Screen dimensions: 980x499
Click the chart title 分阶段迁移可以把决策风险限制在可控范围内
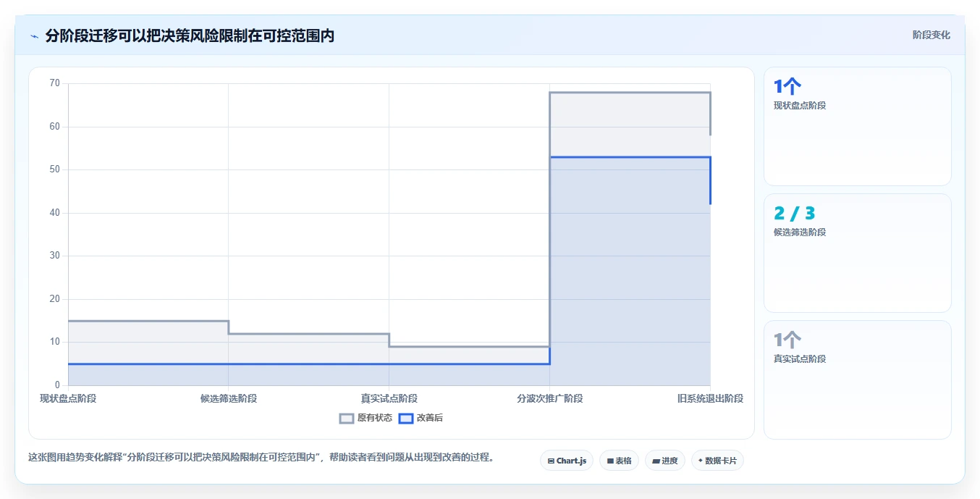coord(190,36)
